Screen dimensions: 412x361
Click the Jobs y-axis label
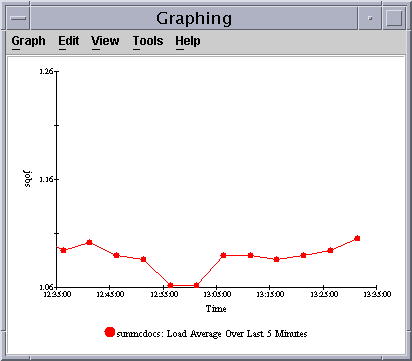[x=28, y=179]
